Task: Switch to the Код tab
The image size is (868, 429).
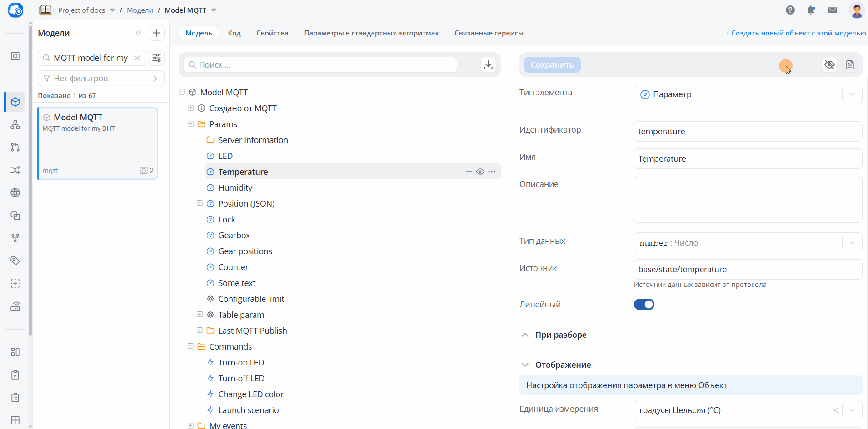Action: click(234, 33)
